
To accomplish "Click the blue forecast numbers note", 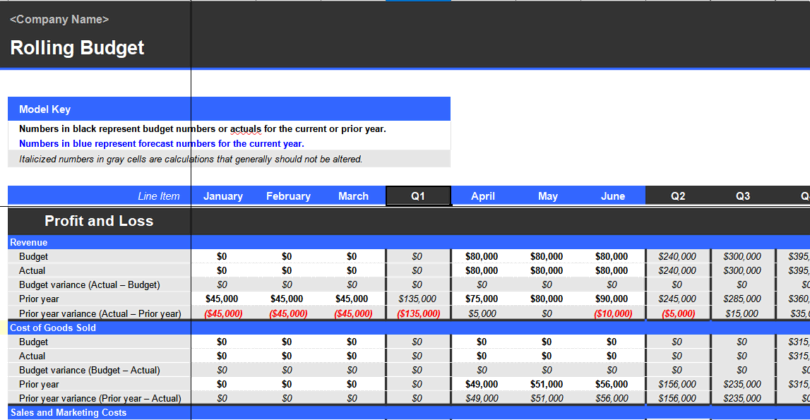I will [162, 144].
